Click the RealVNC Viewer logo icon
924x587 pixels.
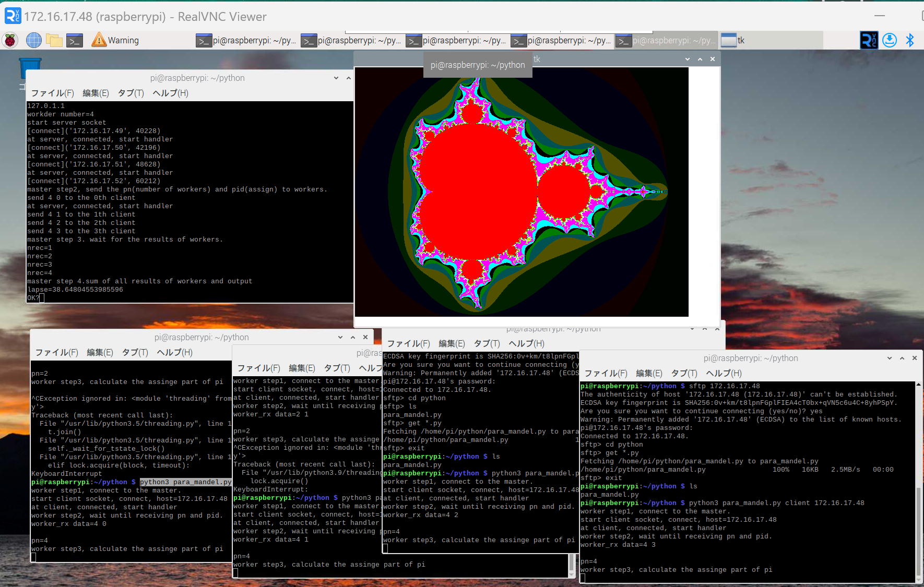pos(13,16)
